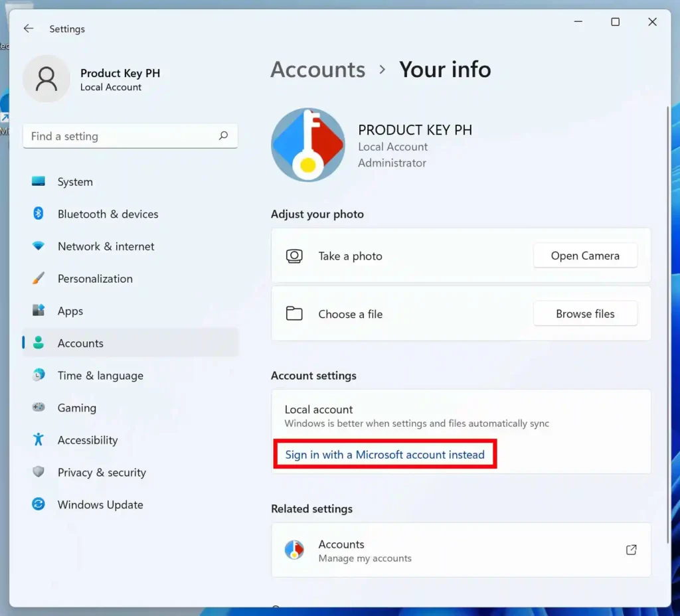
Task: Click the Account settings heading
Action: (313, 376)
